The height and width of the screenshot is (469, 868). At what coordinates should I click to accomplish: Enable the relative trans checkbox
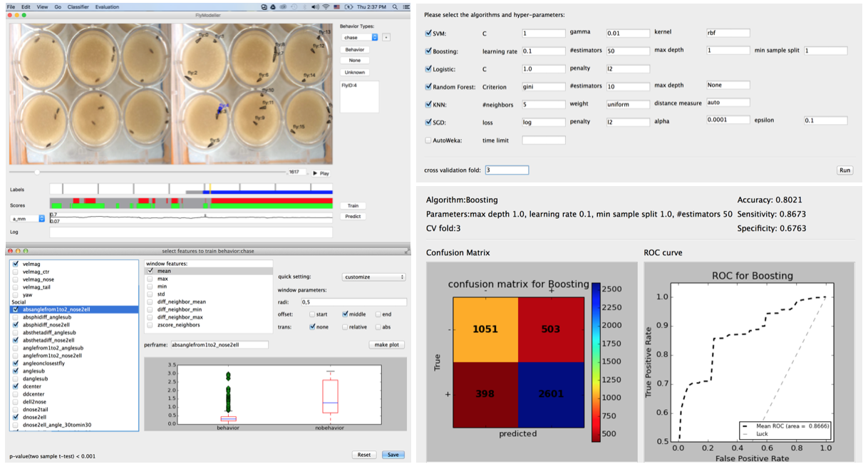tap(346, 327)
